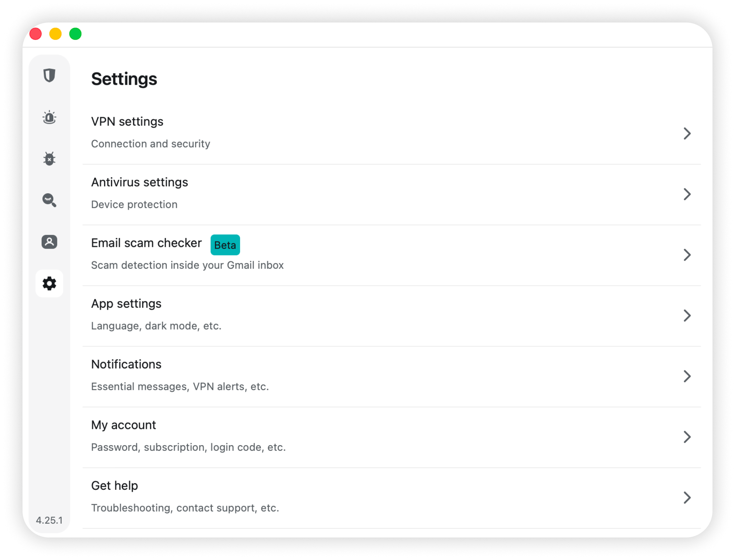The height and width of the screenshot is (560, 735).
Task: Open the VPN shield sidebar icon
Action: click(x=49, y=75)
